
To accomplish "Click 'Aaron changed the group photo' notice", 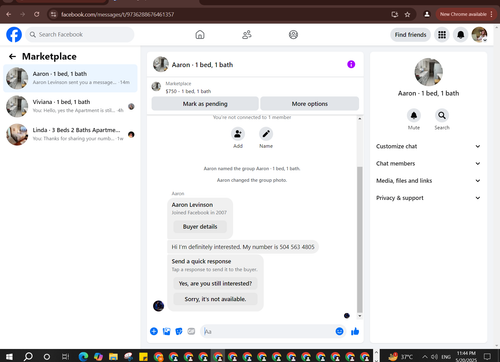I will [252, 180].
